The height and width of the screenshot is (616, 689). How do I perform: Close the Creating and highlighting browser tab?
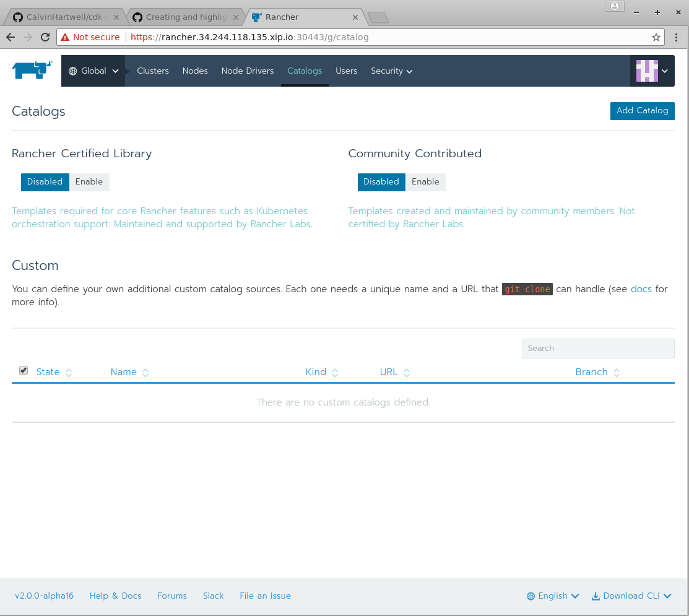[236, 17]
